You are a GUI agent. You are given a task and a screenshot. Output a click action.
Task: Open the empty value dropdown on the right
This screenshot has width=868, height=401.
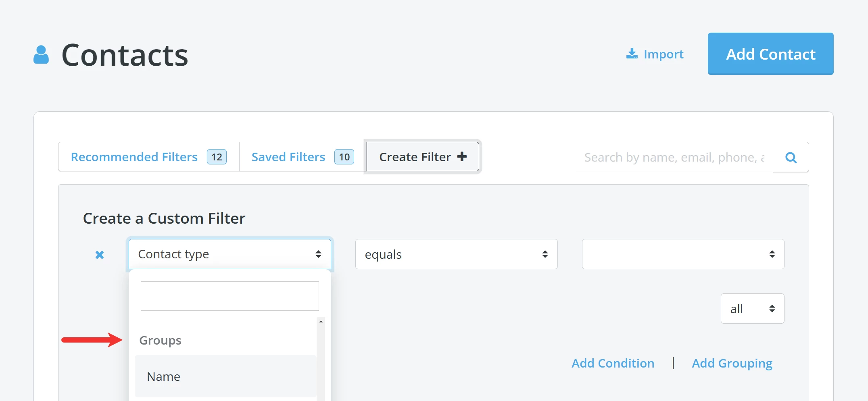point(682,254)
